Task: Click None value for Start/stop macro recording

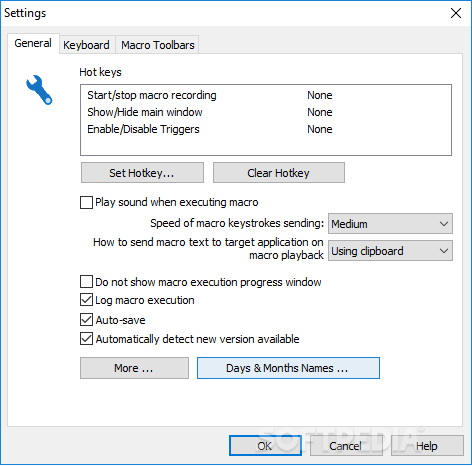Action: tap(320, 95)
